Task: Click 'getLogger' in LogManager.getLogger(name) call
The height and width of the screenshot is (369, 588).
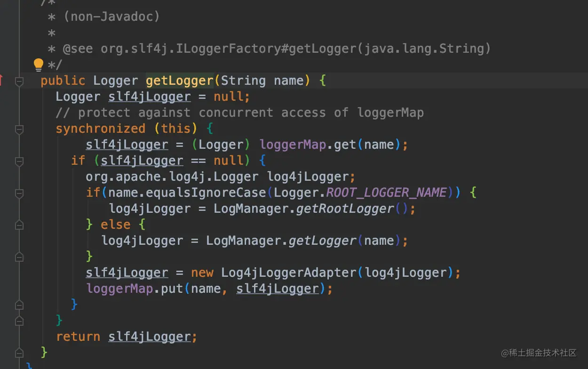Action: pyautogui.click(x=322, y=241)
